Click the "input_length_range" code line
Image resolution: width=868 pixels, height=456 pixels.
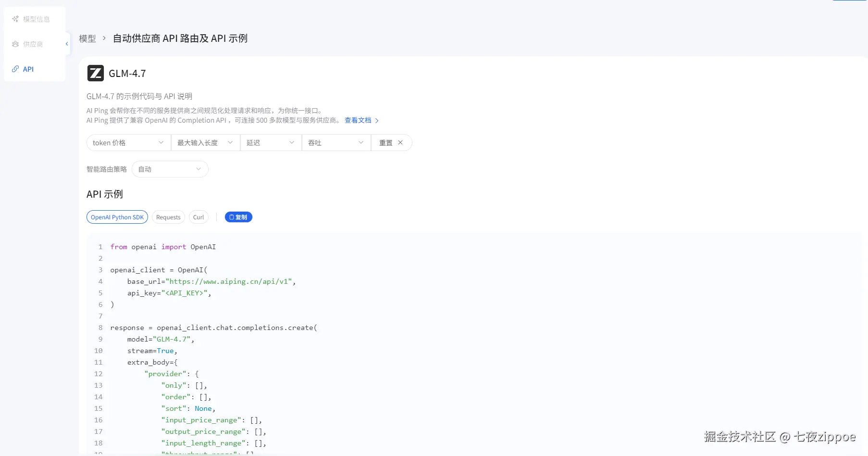(x=214, y=443)
